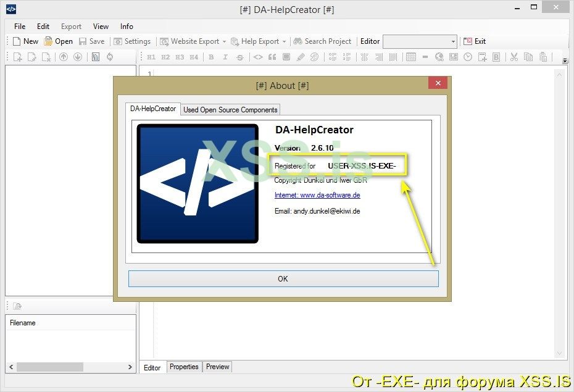This screenshot has width=574, height=392.
Task: Insert inline code with <> icon
Action: click(258, 57)
